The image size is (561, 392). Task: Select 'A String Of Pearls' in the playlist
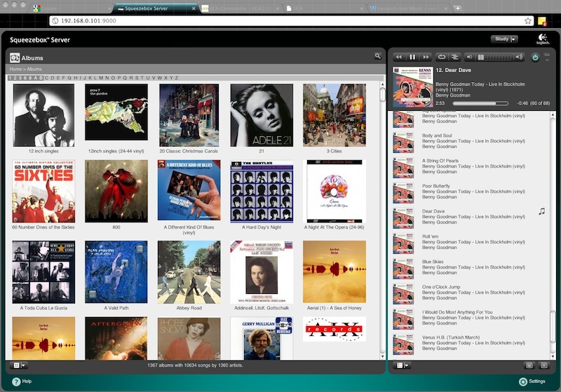471,166
